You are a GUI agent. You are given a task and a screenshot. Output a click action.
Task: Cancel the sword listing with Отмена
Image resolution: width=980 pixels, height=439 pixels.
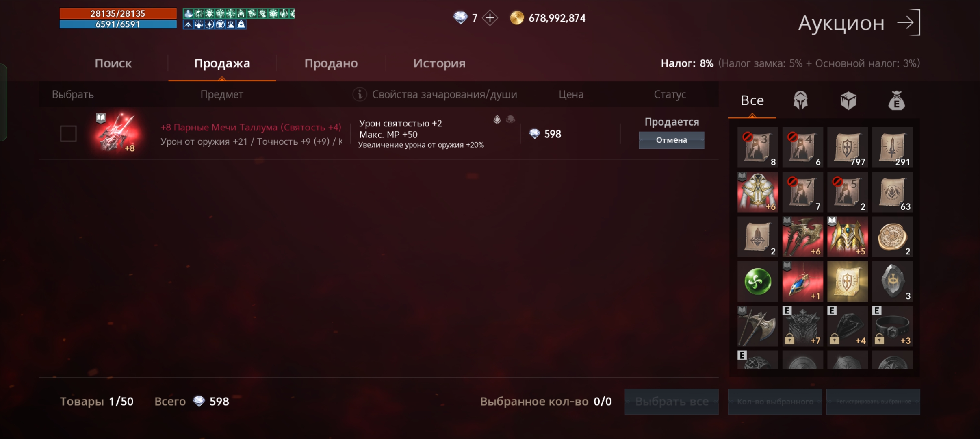pyautogui.click(x=671, y=140)
